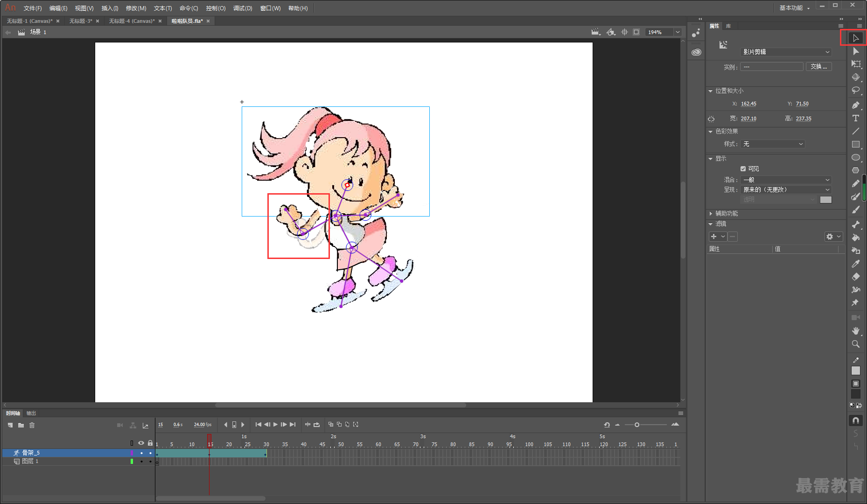Select the Eyedropper tool
This screenshot has width=867, height=504.
coord(855,264)
